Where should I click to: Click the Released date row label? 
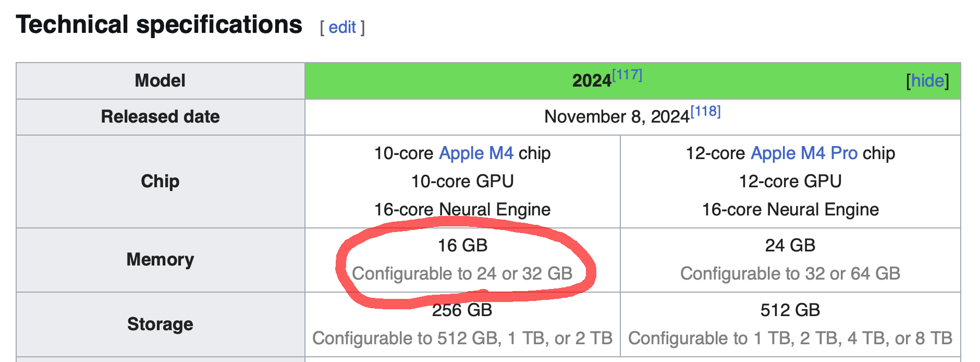160,117
